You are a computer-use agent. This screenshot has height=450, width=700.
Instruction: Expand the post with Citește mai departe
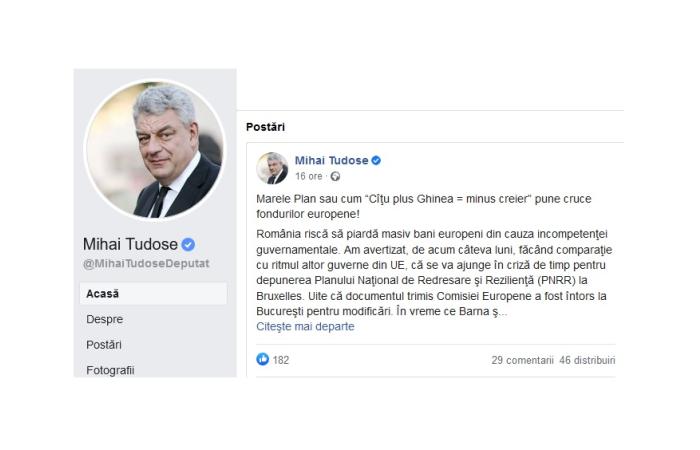point(305,326)
